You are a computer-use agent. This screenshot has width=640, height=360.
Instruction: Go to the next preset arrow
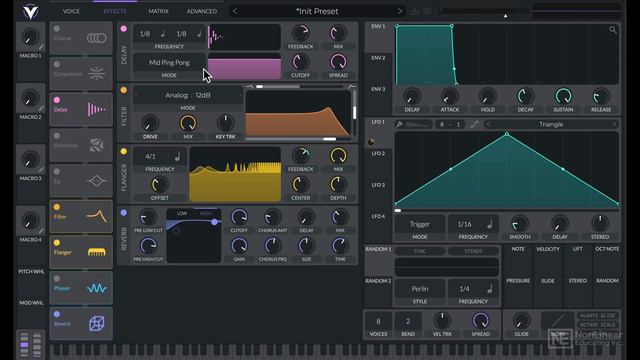tap(400, 11)
